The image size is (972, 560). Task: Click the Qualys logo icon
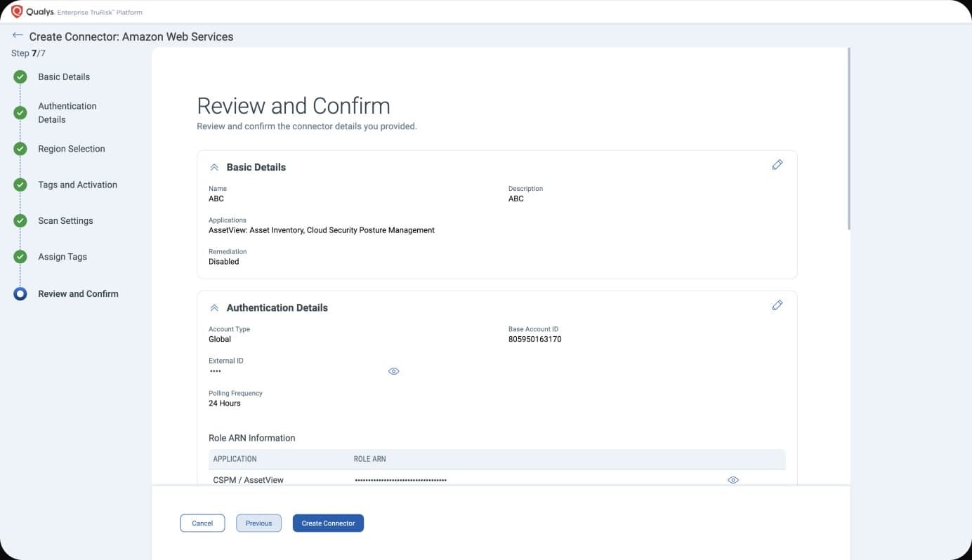[x=17, y=12]
